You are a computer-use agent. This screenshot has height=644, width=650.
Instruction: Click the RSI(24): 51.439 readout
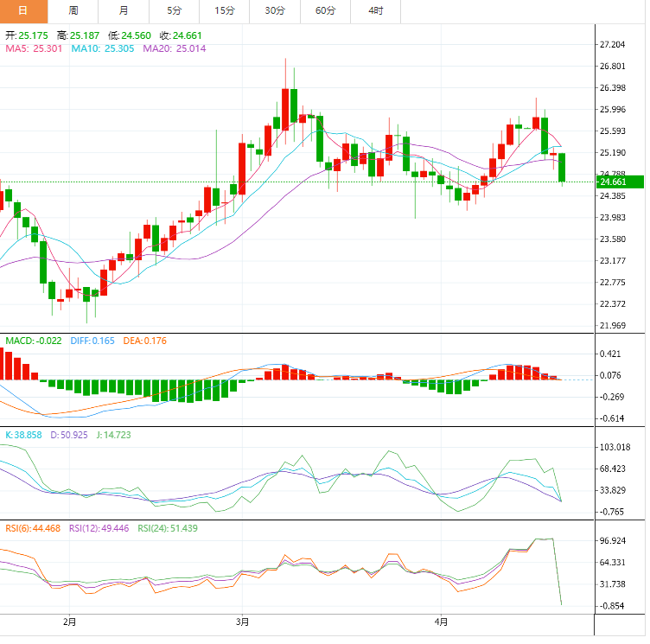(168, 528)
